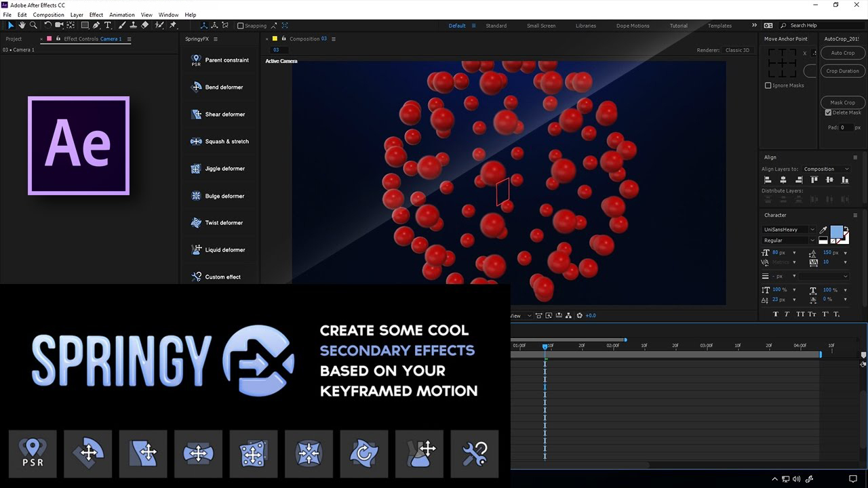868x488 pixels.
Task: Choose the World Axis Mode icon
Action: pyautogui.click(x=214, y=25)
